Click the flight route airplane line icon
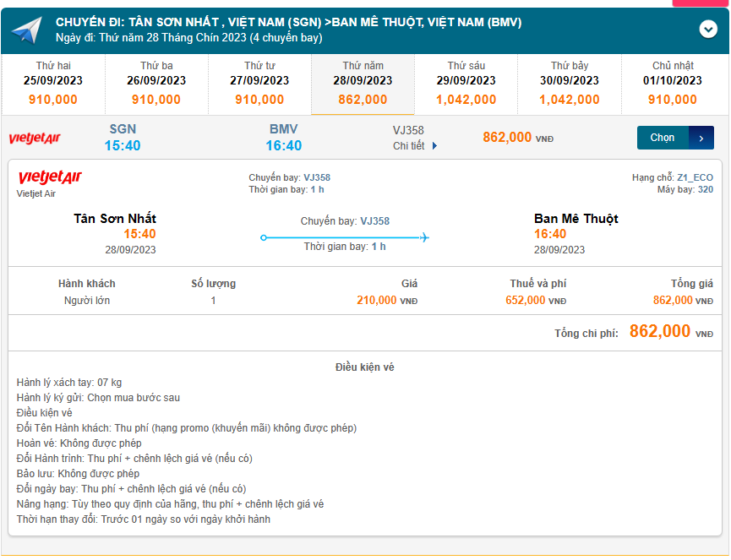The image size is (731, 560). pos(345,238)
